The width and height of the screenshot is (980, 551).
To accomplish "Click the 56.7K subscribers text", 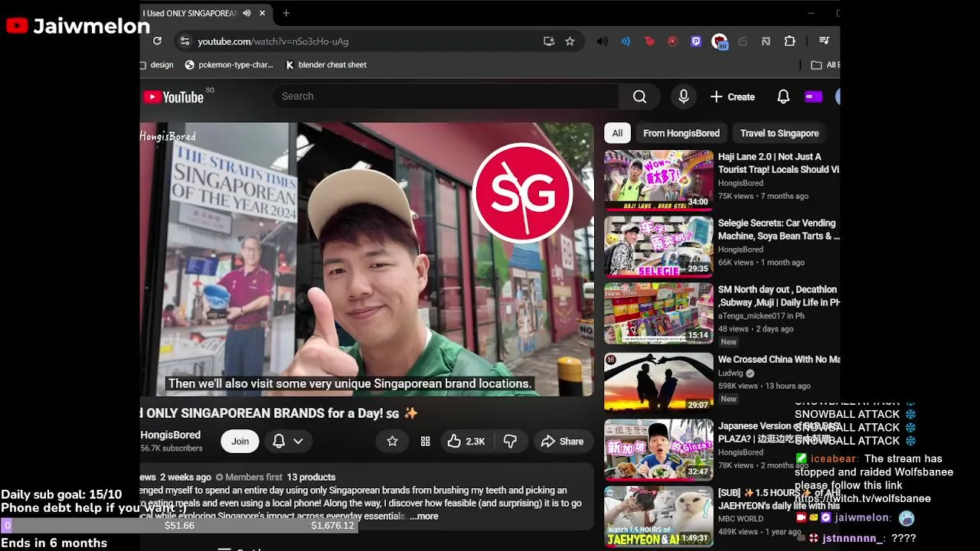I will tap(171, 448).
